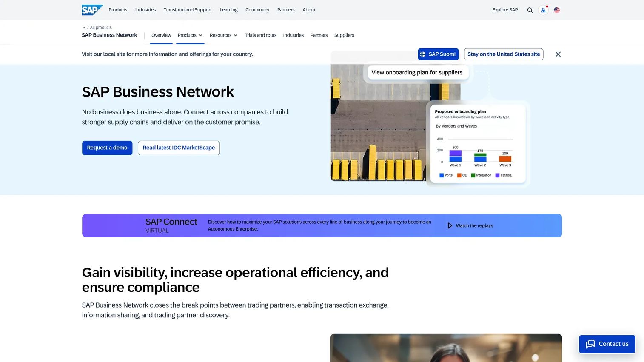644x362 pixels.
Task: Click the SAP Business Network sub-navigation title
Action: (x=109, y=35)
